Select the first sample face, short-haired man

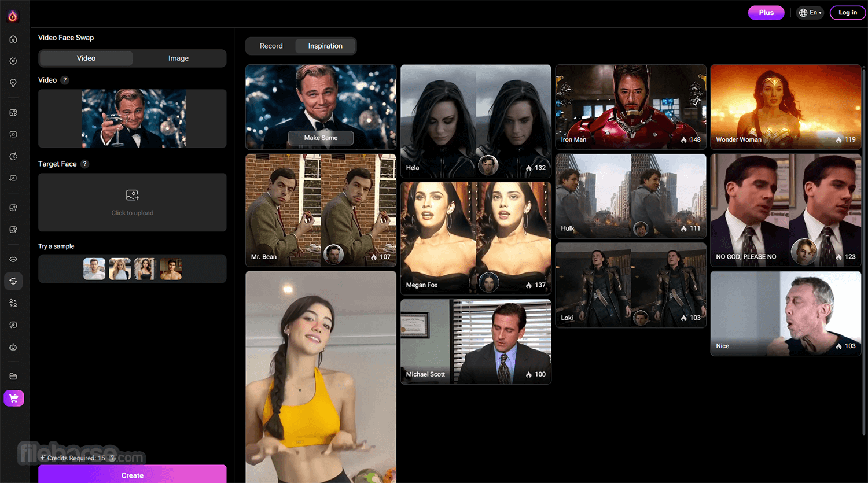(94, 269)
